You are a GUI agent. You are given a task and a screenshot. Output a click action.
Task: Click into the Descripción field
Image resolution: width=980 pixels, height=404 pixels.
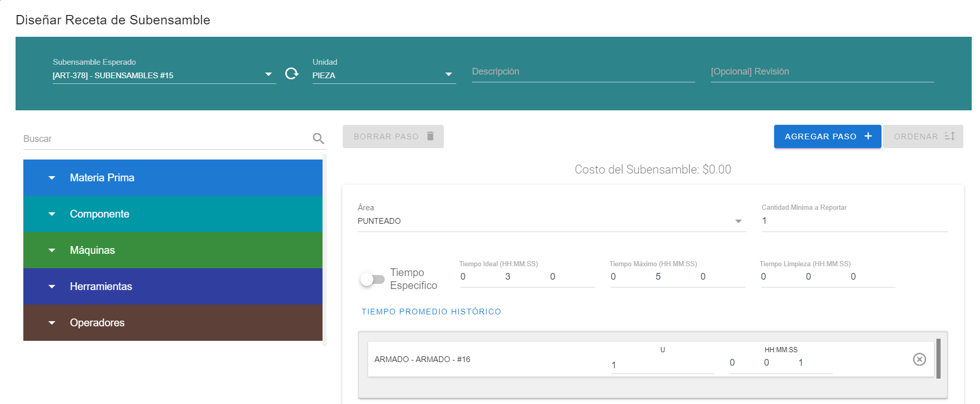583,72
